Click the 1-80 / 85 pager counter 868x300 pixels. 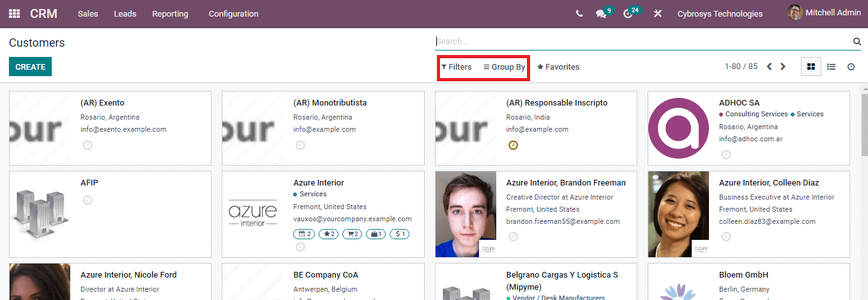tap(741, 67)
